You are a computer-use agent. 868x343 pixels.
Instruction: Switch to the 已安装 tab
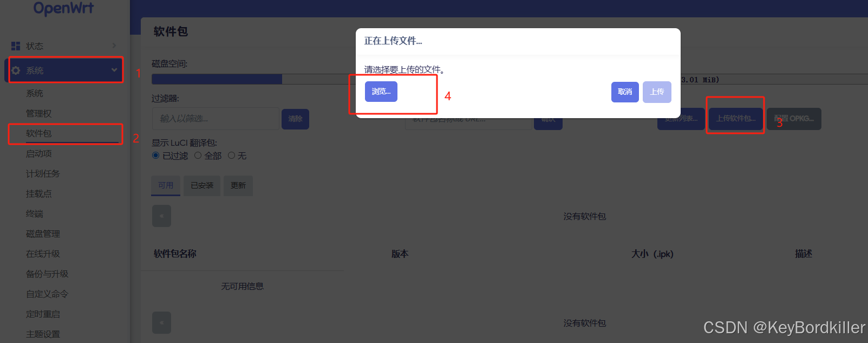tap(202, 185)
